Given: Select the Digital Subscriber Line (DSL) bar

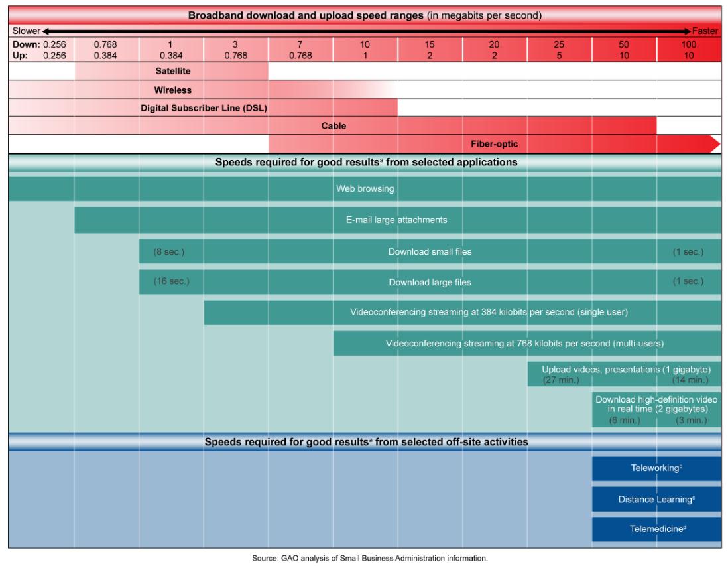Looking at the screenshot, I should click(x=203, y=107).
